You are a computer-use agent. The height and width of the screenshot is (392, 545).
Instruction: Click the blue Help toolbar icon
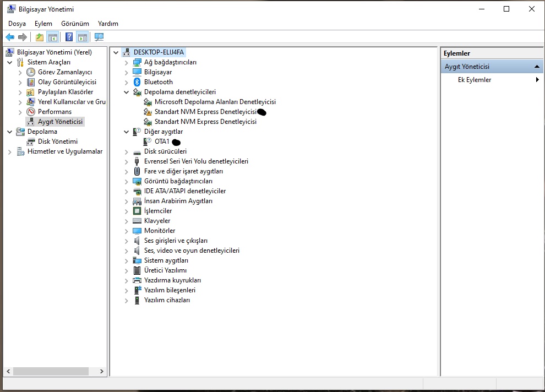point(69,37)
